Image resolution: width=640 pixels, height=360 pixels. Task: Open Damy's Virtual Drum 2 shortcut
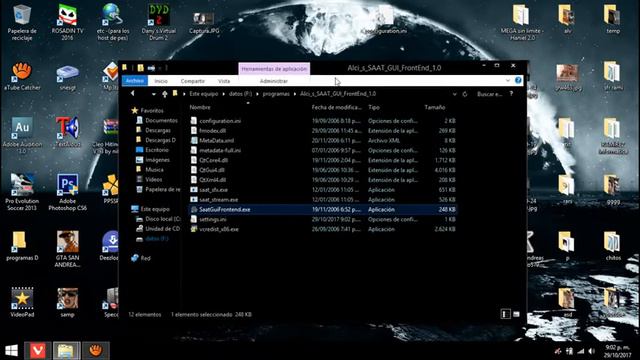point(159,22)
